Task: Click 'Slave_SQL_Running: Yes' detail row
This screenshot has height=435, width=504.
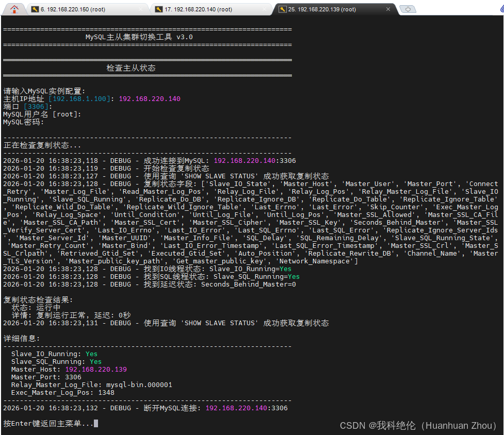Action: pos(56,361)
